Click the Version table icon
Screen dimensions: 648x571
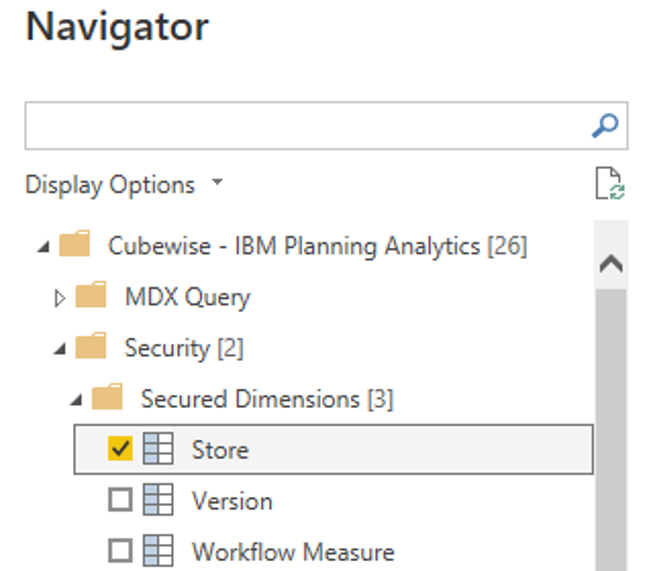pyautogui.click(x=158, y=500)
